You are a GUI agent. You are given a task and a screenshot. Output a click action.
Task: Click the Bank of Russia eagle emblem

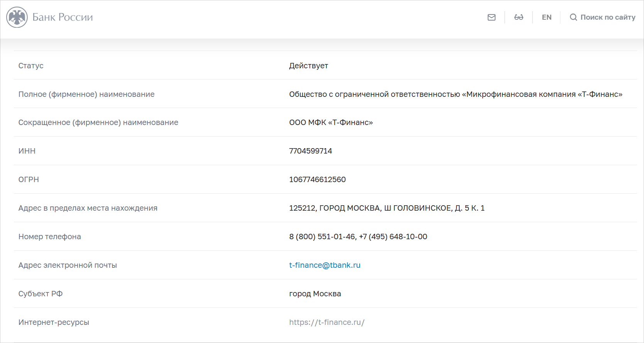click(x=17, y=17)
